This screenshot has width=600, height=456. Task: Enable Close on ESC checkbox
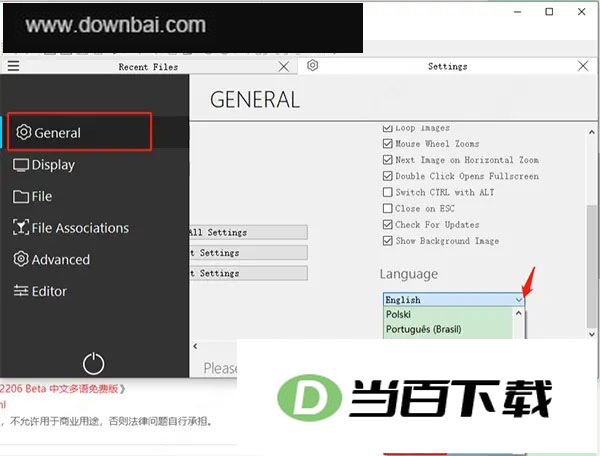(x=388, y=208)
